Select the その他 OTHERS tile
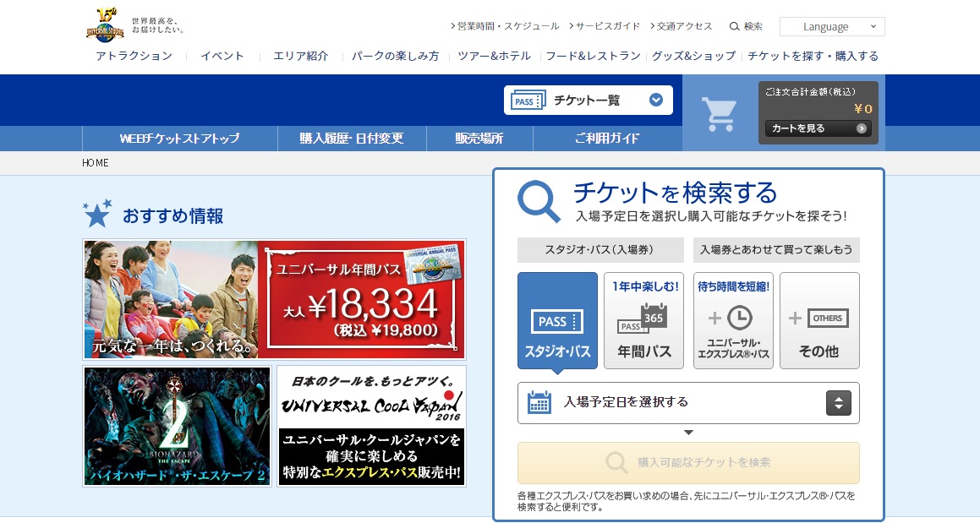This screenshot has height=523, width=980. click(x=819, y=320)
